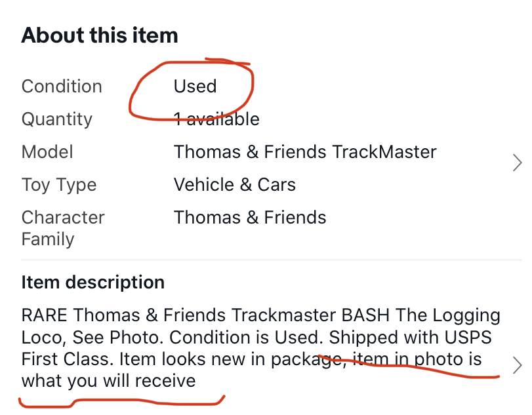Screen dimensions: 532x415
Task: Tap the circled Used condition value
Action: pos(195,87)
